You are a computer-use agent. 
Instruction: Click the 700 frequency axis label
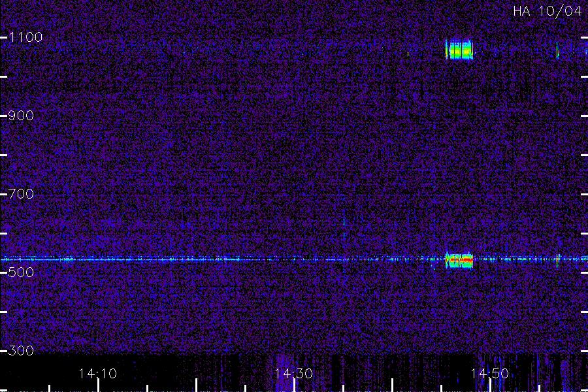(21, 194)
